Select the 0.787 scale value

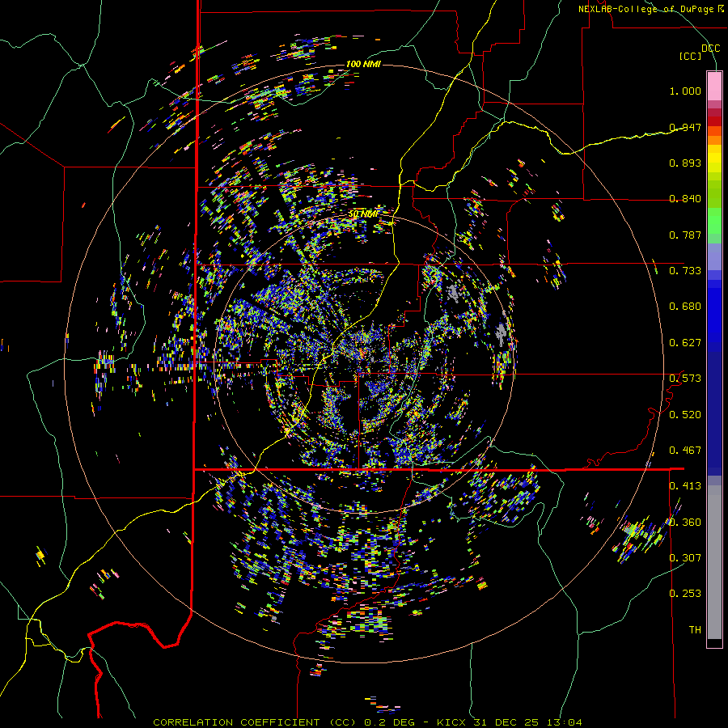[x=685, y=235]
